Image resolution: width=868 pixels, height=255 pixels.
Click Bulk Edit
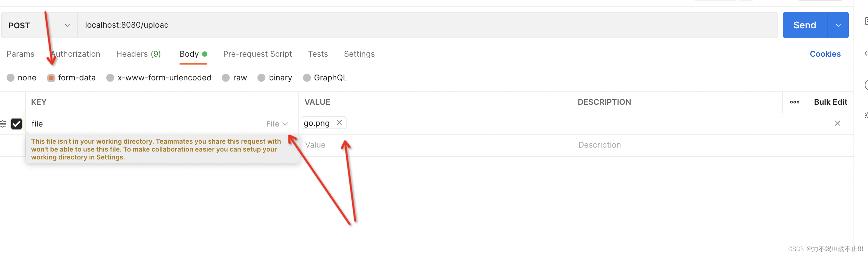(830, 102)
